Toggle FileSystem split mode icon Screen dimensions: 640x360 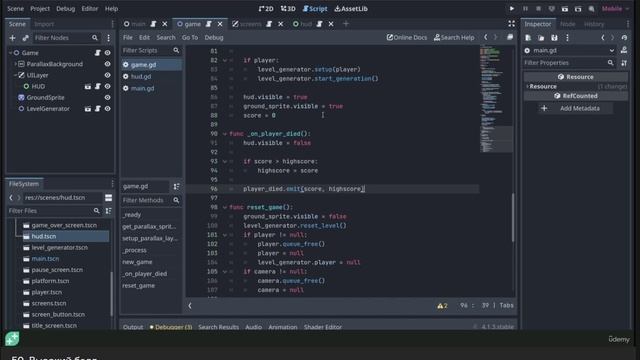click(109, 198)
